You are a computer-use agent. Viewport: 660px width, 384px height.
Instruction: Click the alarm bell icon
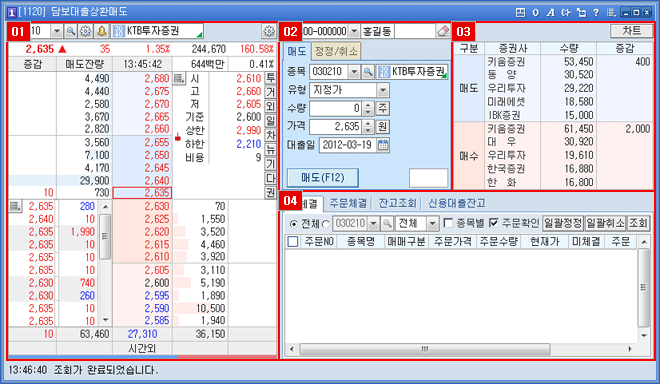[101, 31]
